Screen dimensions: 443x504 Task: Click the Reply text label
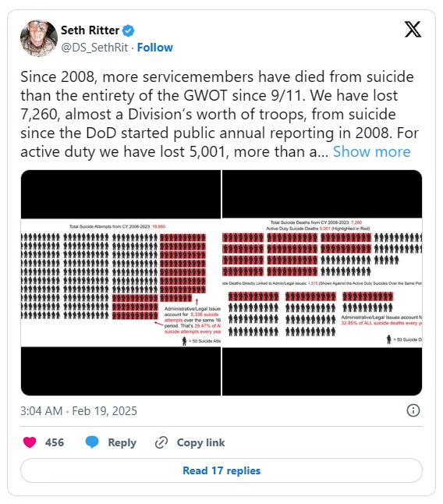122,442
